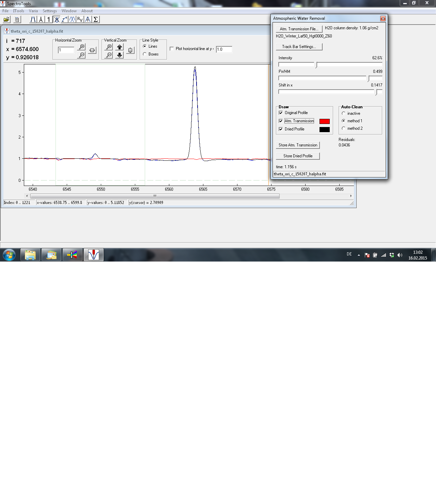Image resolution: width=436 pixels, height=504 pixels.
Task: Click the red Atm. Transmission color swatch
Action: [x=324, y=121]
